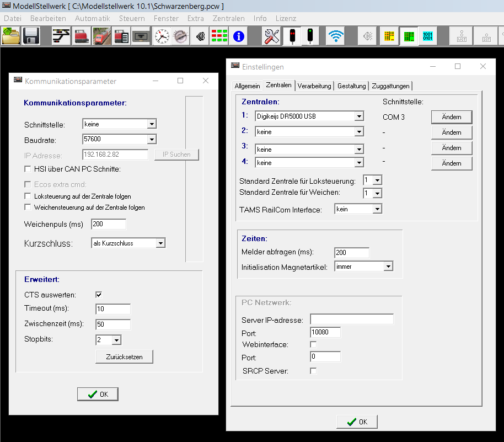Open the Zentralen menu in menu bar
Viewport: 504px width, 442px height.
(228, 18)
